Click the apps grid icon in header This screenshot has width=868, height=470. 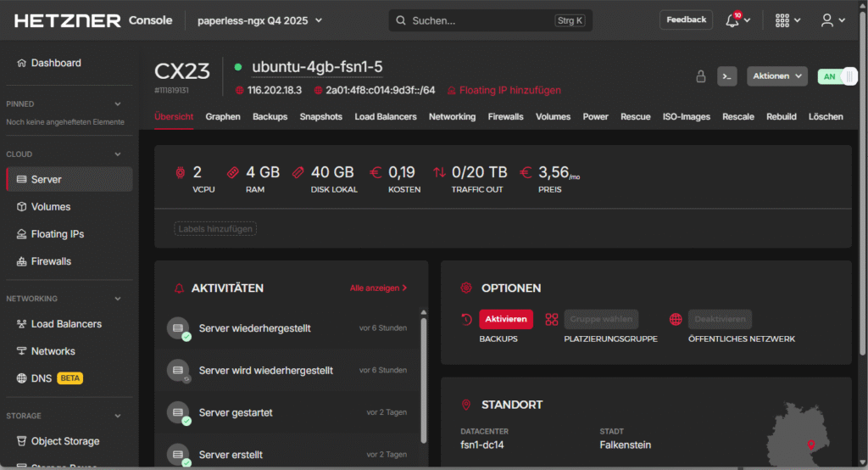pos(782,20)
